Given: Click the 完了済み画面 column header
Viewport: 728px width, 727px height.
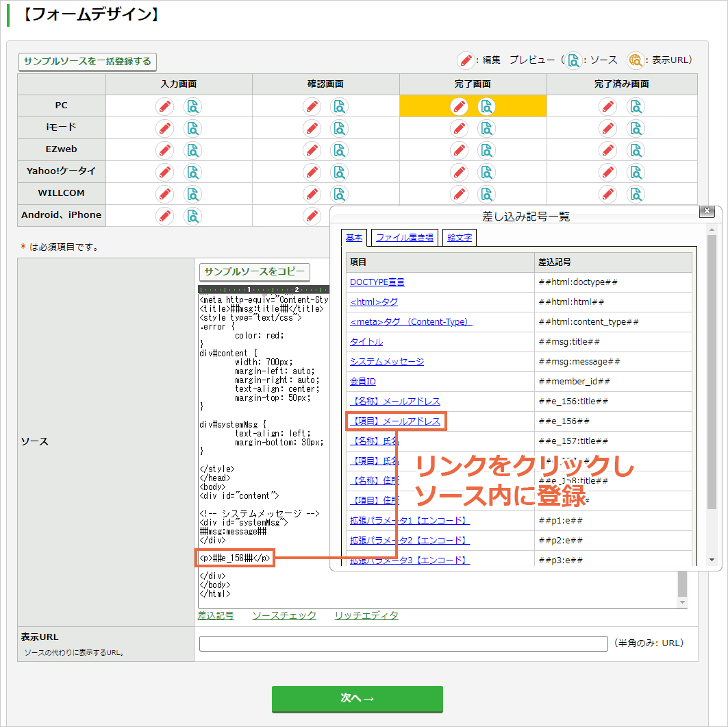Looking at the screenshot, I should click(622, 84).
